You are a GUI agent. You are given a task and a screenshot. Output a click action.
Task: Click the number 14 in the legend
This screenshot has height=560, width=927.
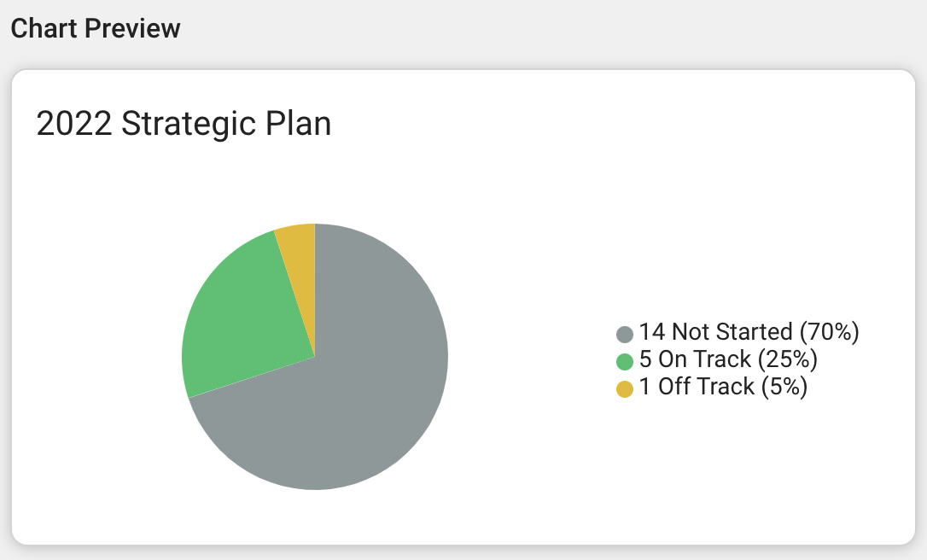[651, 332]
